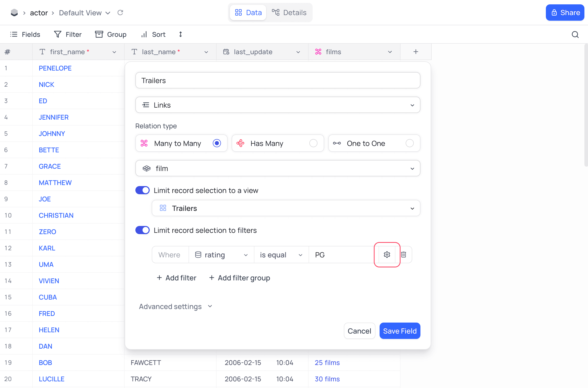Open search with magnifier icon
The image size is (588, 388).
click(575, 35)
